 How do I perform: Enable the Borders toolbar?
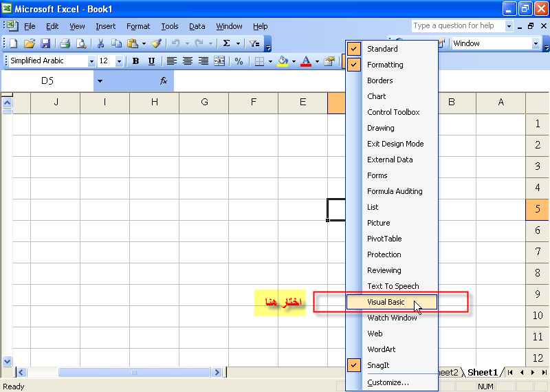(x=391, y=80)
